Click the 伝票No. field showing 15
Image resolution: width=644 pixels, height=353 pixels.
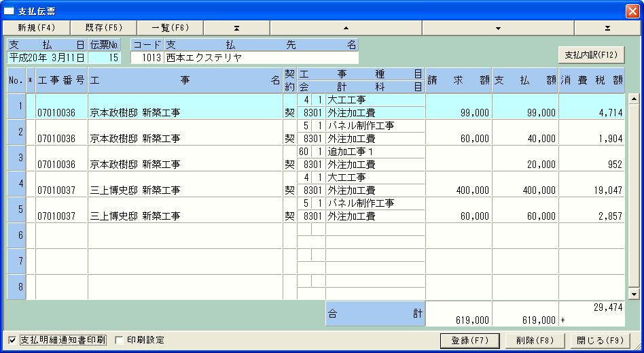point(105,58)
